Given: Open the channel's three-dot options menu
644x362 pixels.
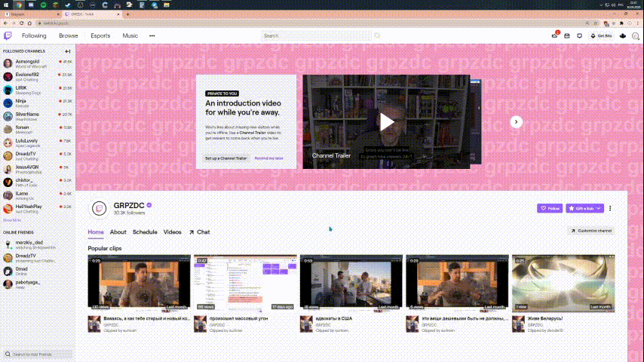Looking at the screenshot, I should (610, 208).
